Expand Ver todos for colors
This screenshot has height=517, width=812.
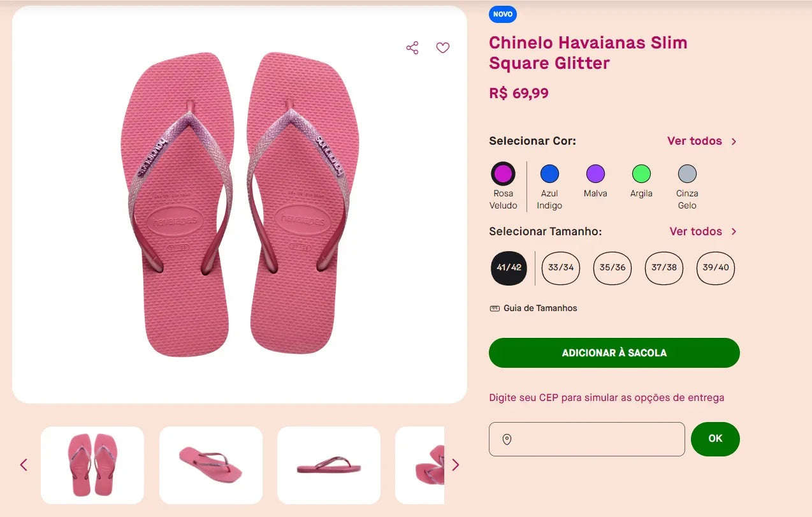coord(696,141)
